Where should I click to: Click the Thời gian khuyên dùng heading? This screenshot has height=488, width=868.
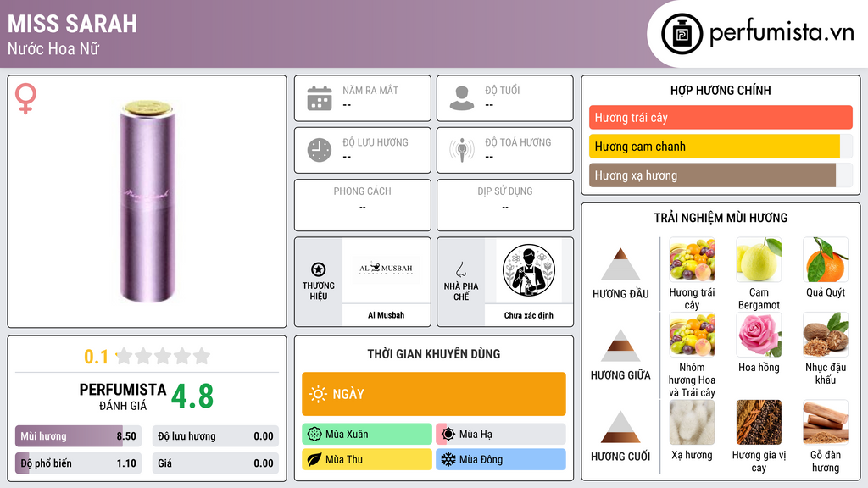[x=434, y=354]
